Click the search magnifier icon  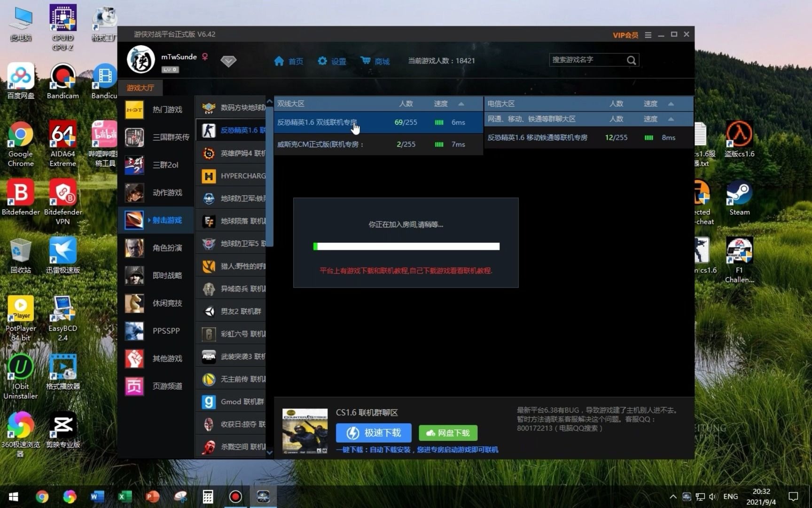tap(631, 60)
